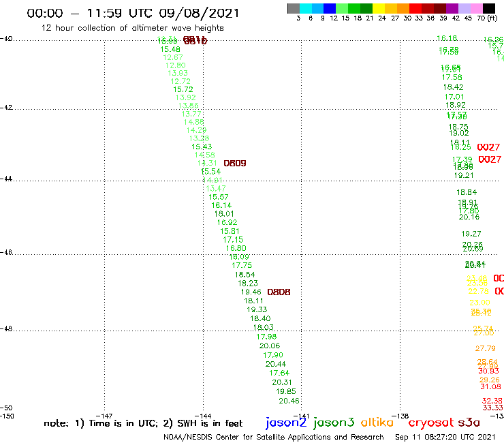Click the wave height value '19.02'
Image resolution: width=504 pixels, height=443 pixels.
coord(458,133)
